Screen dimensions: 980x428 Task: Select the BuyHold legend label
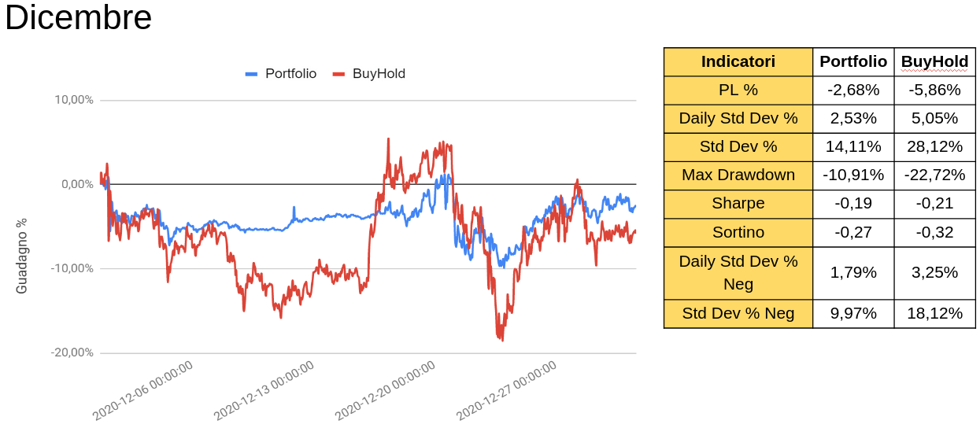click(x=379, y=74)
